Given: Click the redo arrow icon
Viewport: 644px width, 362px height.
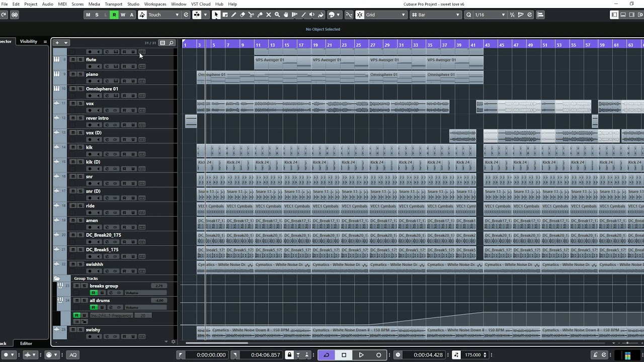Looking at the screenshot, I should 3,15.
